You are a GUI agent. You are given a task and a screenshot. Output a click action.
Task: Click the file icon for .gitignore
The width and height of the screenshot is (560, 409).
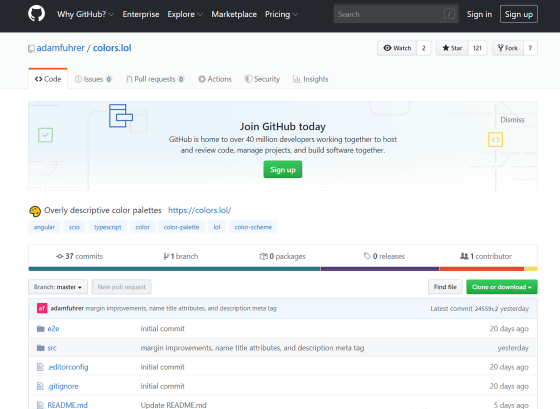coord(40,386)
